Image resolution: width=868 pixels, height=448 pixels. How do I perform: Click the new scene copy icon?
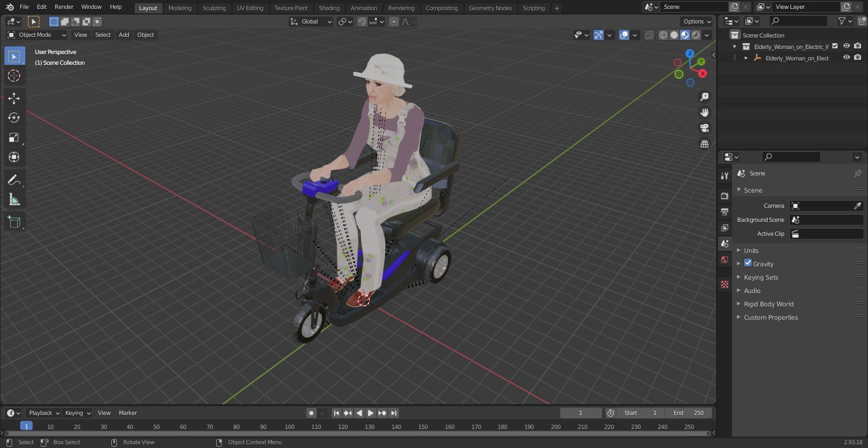[734, 7]
